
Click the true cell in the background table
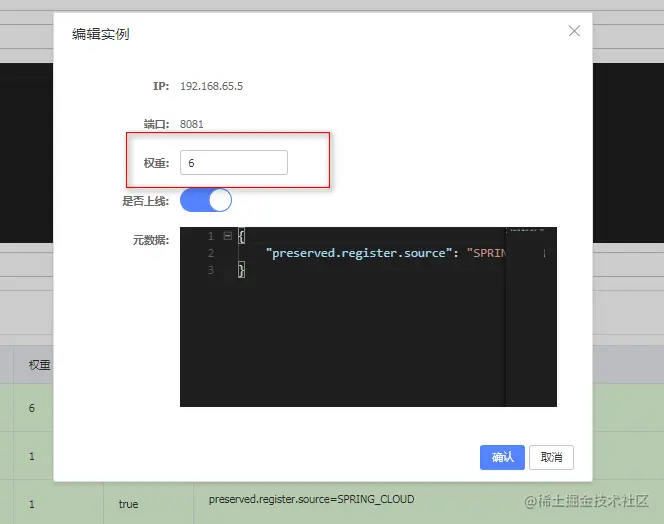coord(128,504)
